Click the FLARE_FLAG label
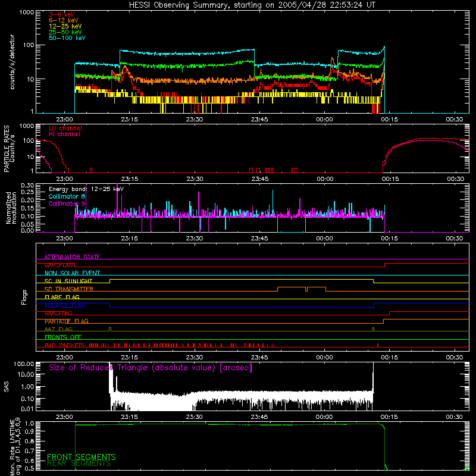Viewport: 476px width, 476px height. click(62, 297)
